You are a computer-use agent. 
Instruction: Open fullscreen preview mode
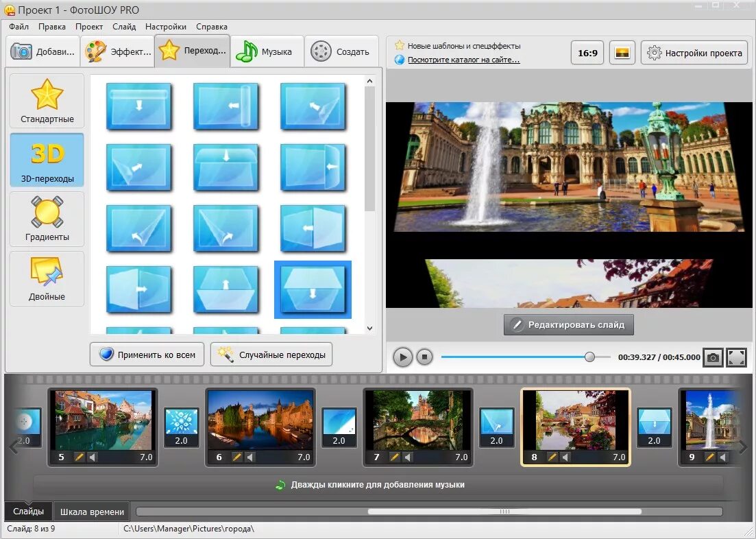[736, 357]
